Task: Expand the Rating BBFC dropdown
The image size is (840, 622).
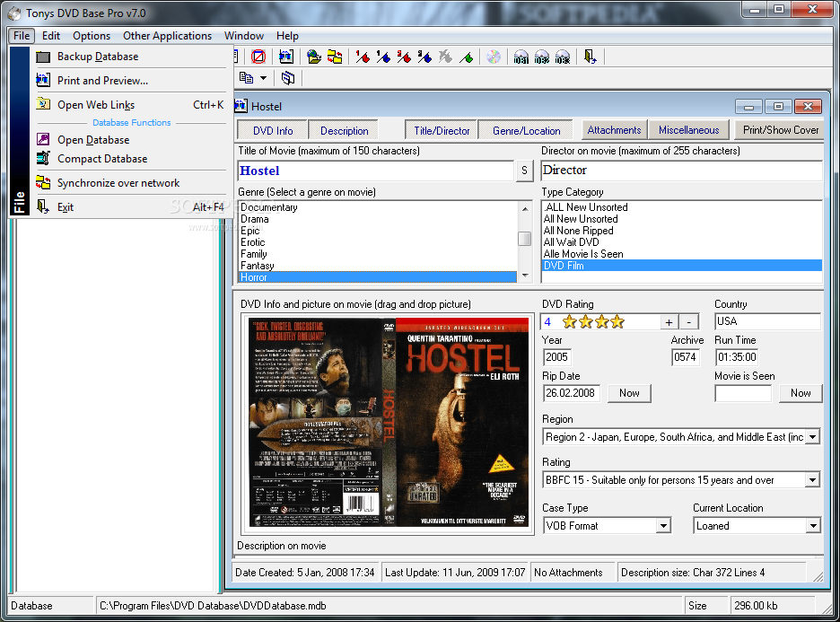Action: pos(813,479)
